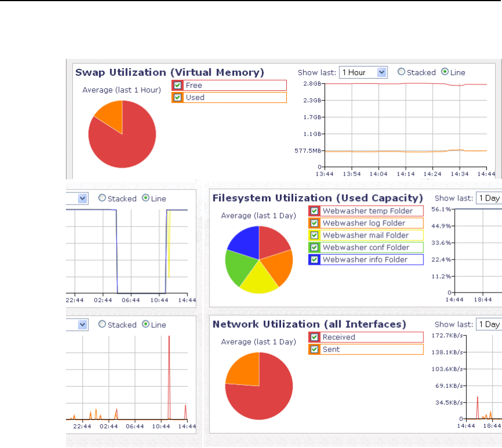
Task: Toggle the Webwasher mail Folder checkbox
Action: click(315, 235)
